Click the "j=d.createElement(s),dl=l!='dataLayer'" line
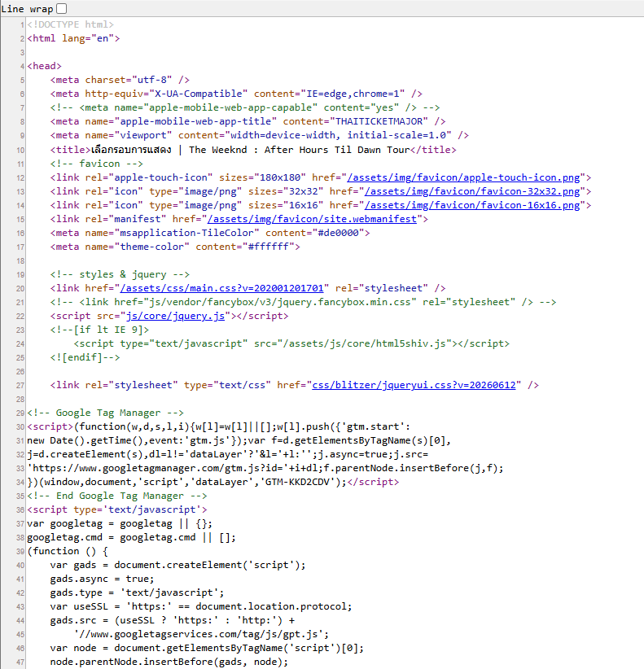The height and width of the screenshot is (669, 644). 227,454
